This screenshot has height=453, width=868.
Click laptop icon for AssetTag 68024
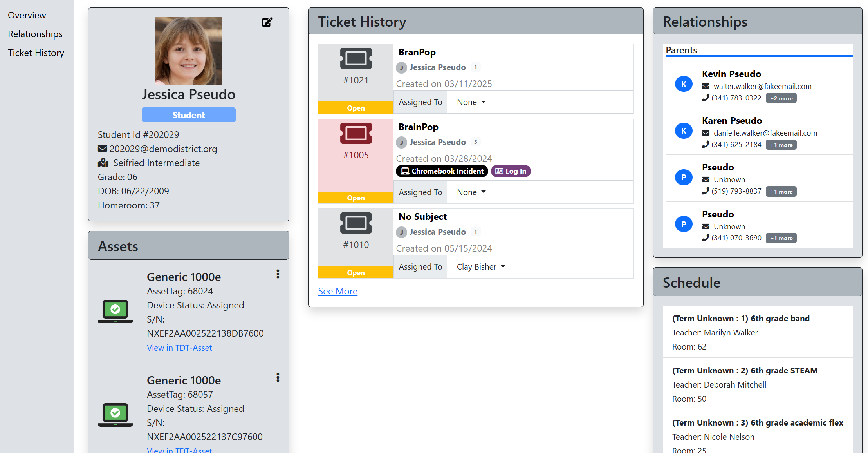115,312
